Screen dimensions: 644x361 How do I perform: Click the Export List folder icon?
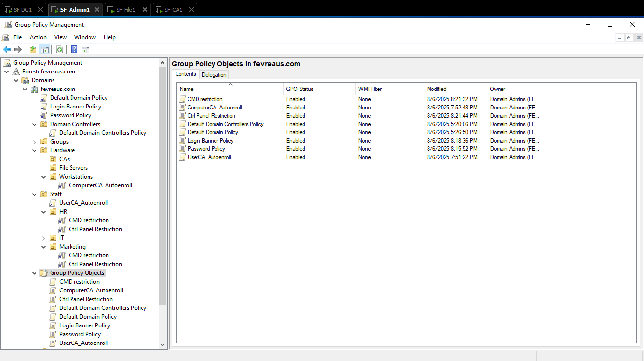pos(32,49)
